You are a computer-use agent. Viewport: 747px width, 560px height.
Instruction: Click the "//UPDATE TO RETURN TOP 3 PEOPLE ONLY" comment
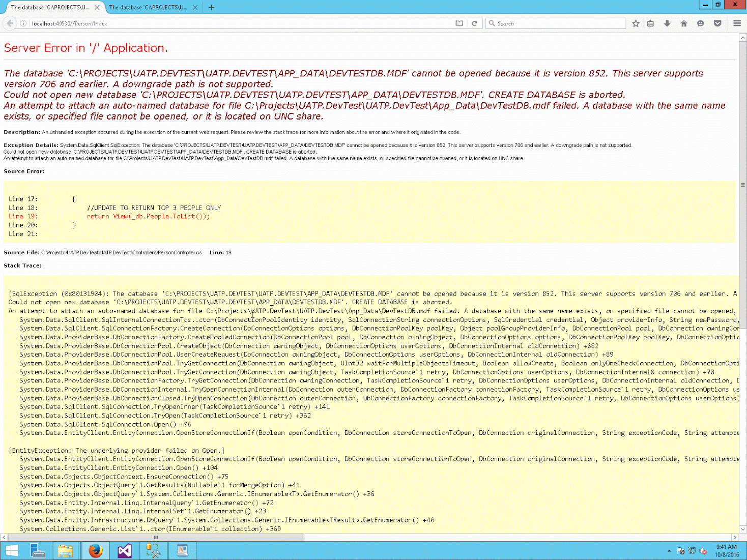pos(154,208)
